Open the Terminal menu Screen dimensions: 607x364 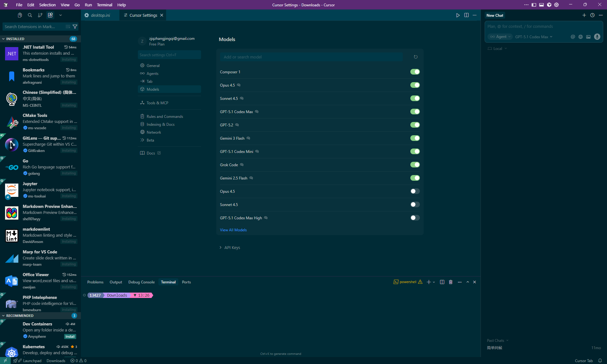click(104, 5)
